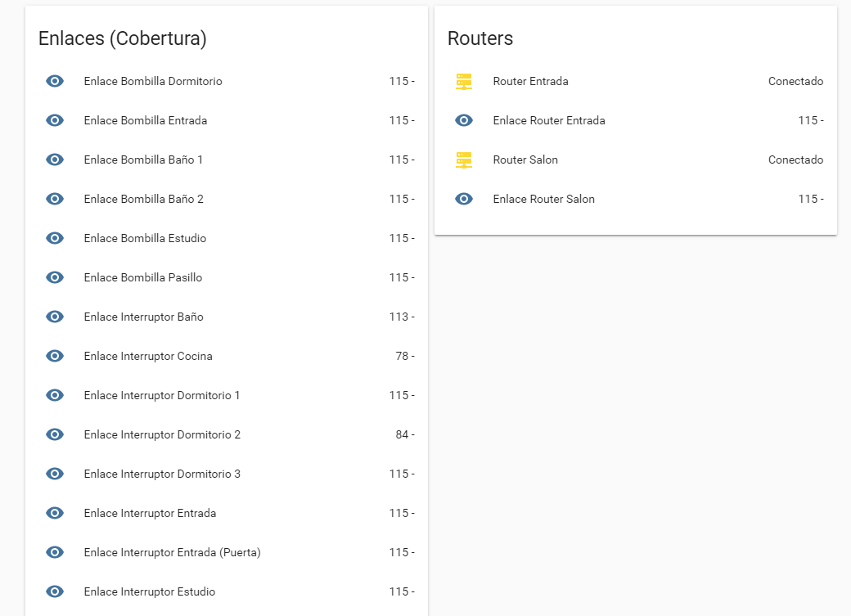Click 84 value of Enlace Interruptor Dormitorio 2

(x=405, y=434)
